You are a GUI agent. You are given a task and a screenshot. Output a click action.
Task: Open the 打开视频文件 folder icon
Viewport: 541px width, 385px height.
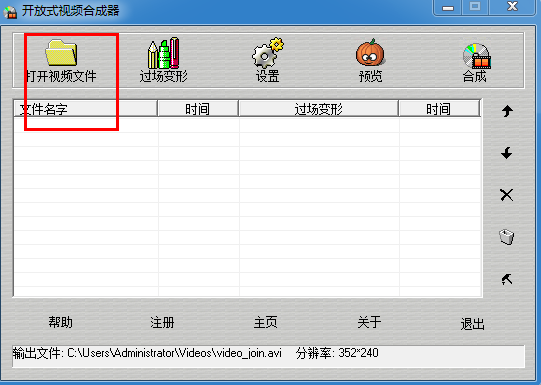61,52
